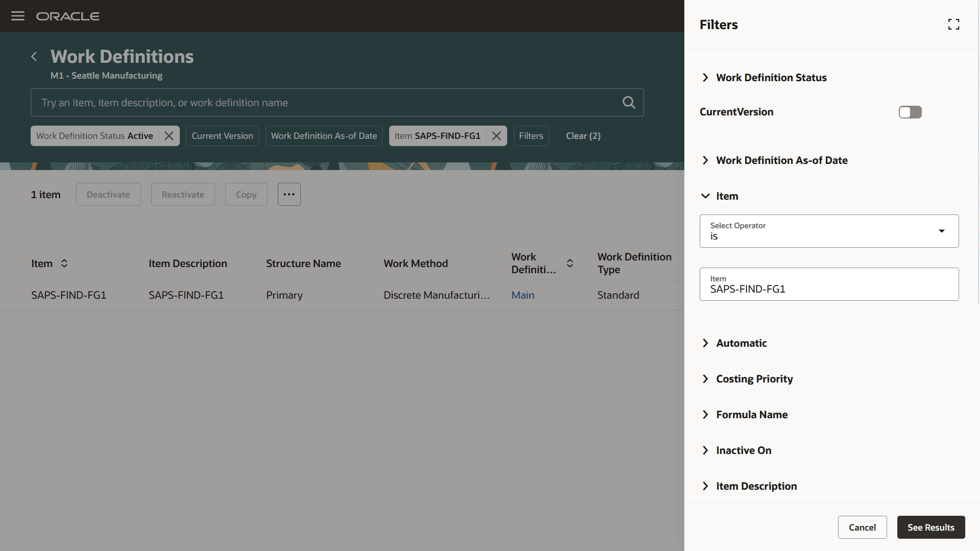Select the SAPS-FIND-FG1 item cell
The height and width of the screenshot is (551, 980).
69,295
